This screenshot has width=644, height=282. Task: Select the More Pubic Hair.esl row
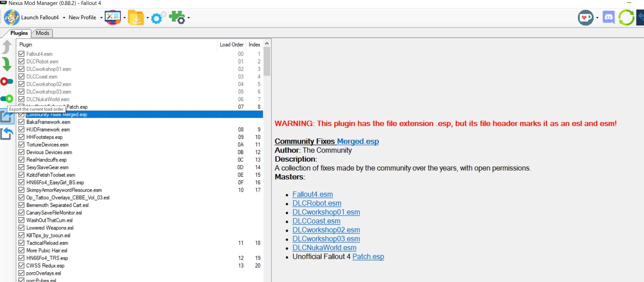(x=141, y=250)
